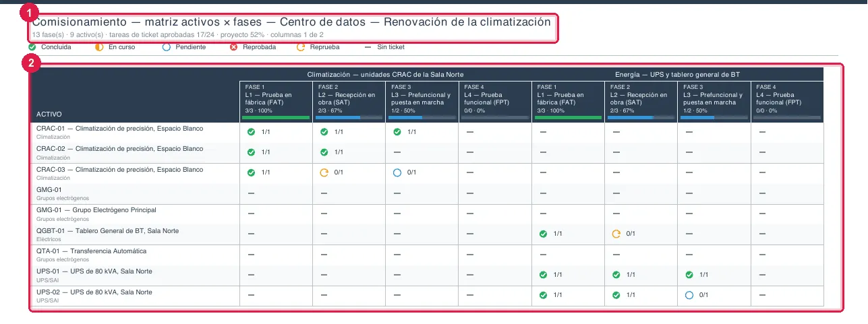The width and height of the screenshot is (868, 324).
Task: Select Energía Fase 4 Prueba funcional header
Action: tap(787, 102)
